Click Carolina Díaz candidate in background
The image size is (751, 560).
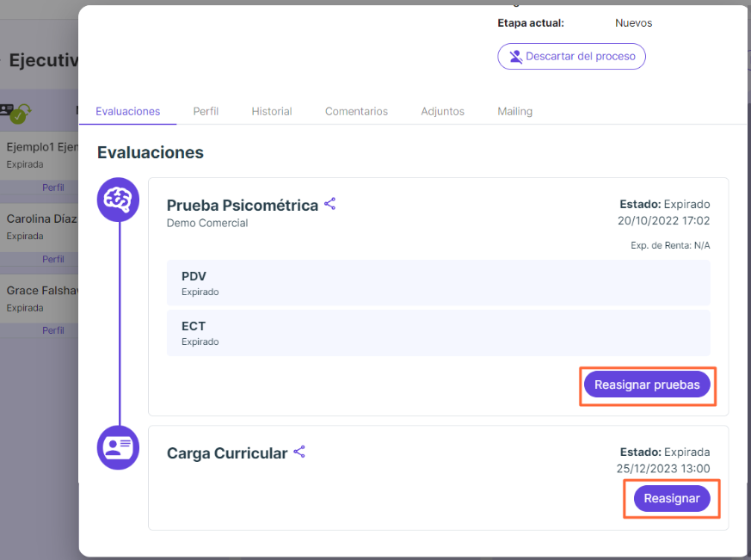coord(41,218)
